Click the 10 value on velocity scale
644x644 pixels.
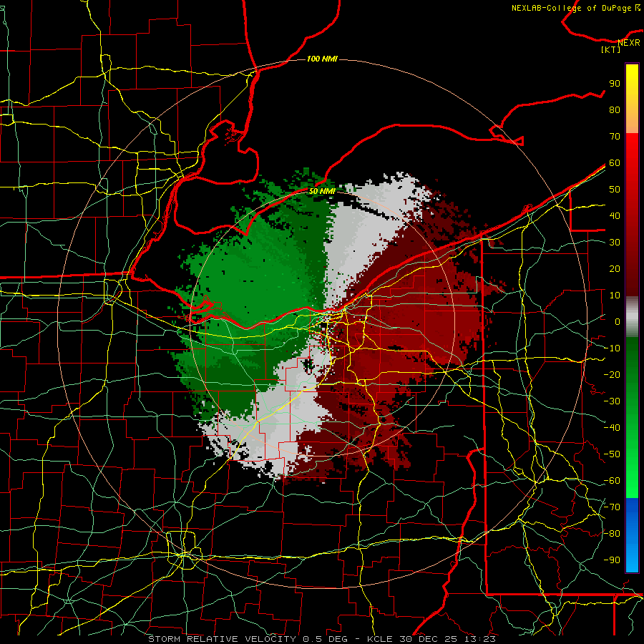click(x=615, y=296)
